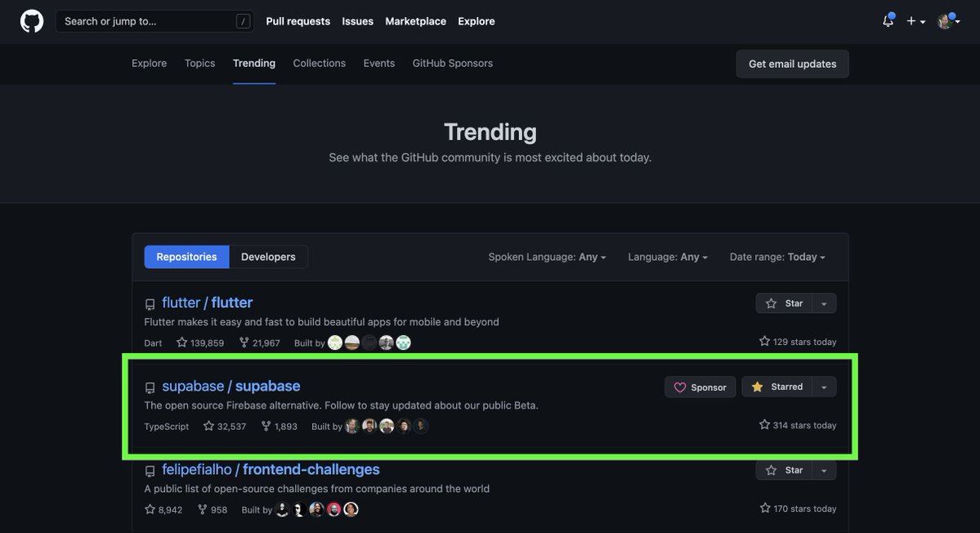Focus the Search or jump to field
Viewport: 980px width, 533px height.
154,21
